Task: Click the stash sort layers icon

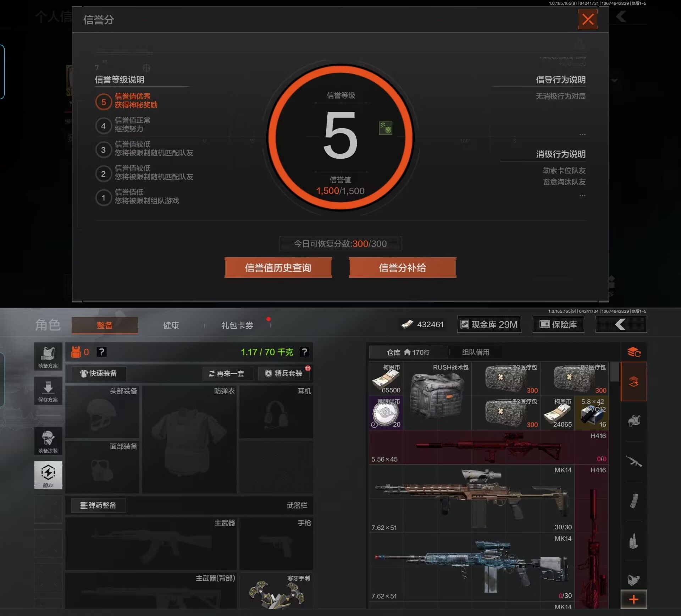Action: (634, 352)
